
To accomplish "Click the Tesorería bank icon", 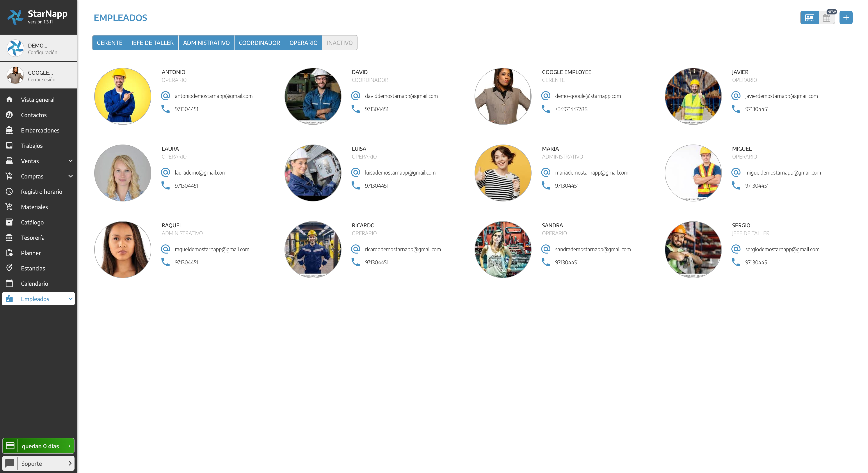I will click(9, 237).
